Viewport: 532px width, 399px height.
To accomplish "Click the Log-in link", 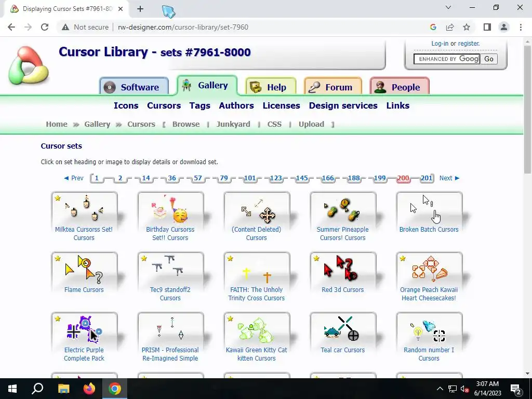I will (x=440, y=44).
